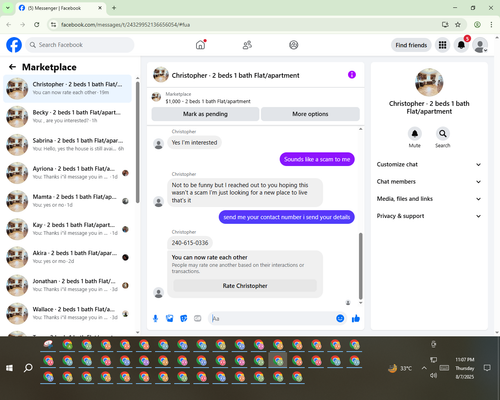
Task: Open the taskbar volume icon
Action: [433, 376]
